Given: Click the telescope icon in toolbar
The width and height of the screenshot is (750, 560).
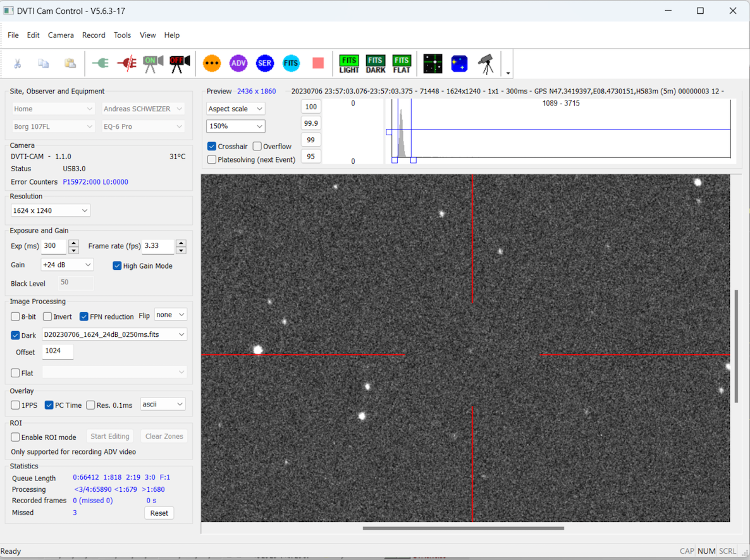Looking at the screenshot, I should (486, 63).
